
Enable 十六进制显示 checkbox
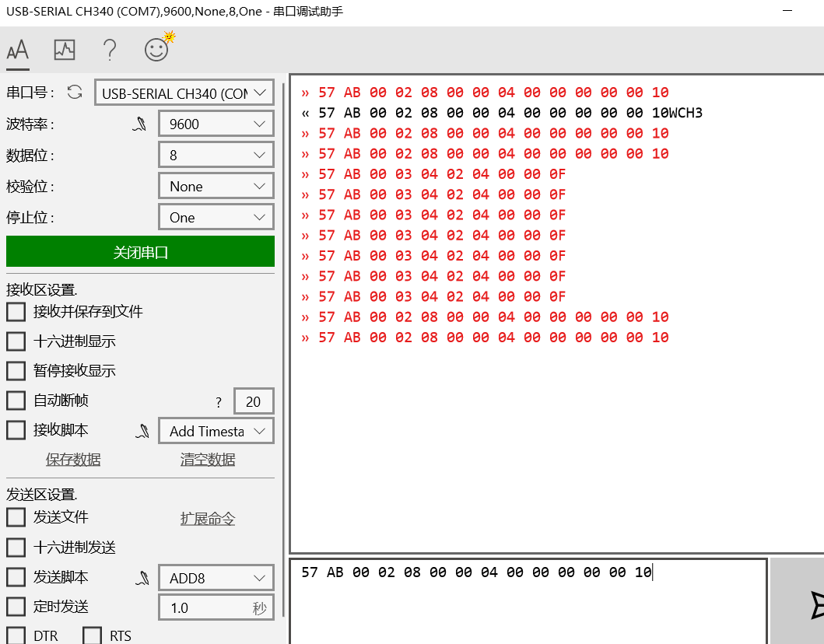[x=16, y=341]
